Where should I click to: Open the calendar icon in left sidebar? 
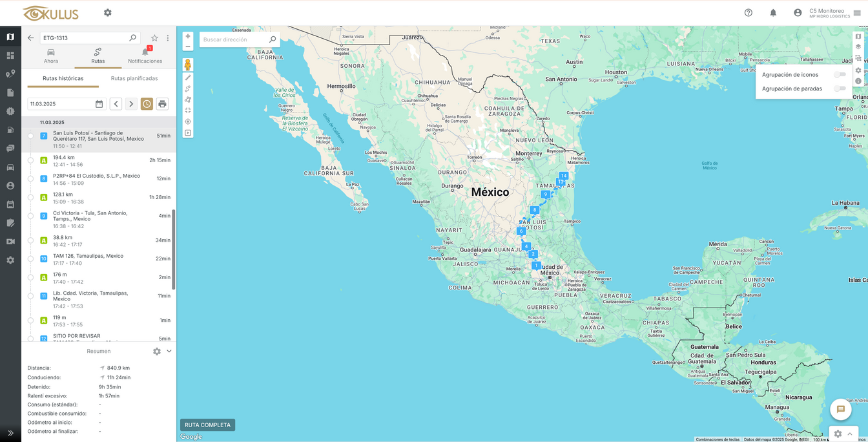tap(10, 204)
